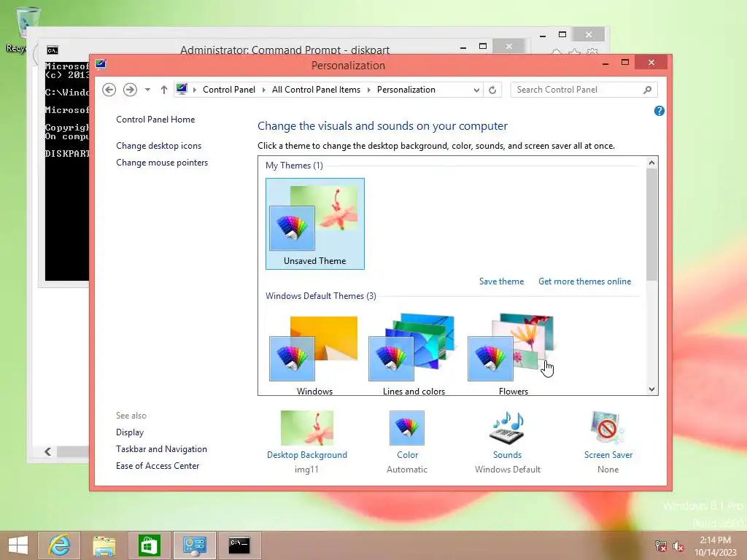Viewport: 747px width, 560px height.
Task: Select the Personalization breadcrumb
Action: (406, 90)
